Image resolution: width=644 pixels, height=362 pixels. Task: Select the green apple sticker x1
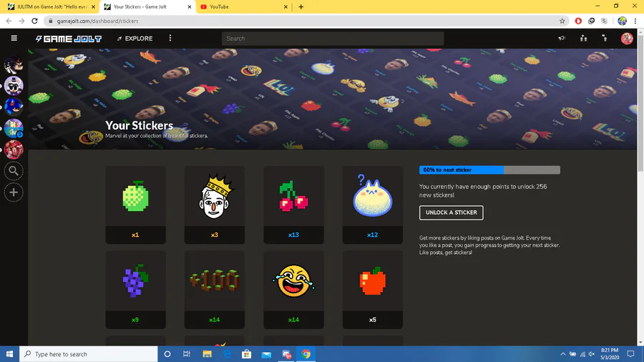click(x=135, y=205)
